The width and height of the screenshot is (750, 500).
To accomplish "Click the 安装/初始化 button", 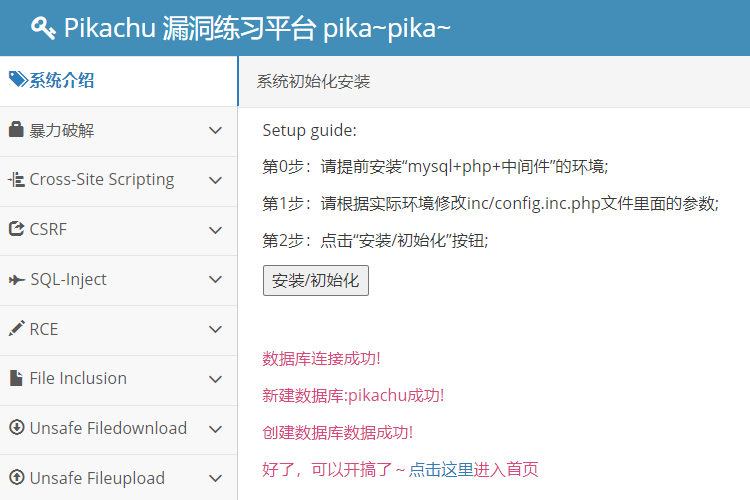I will (316, 280).
